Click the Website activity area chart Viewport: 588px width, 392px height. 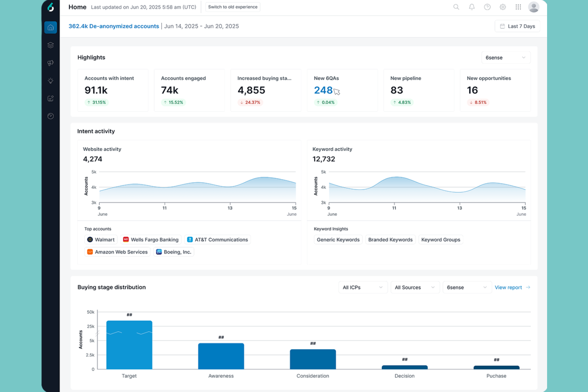coord(197,190)
